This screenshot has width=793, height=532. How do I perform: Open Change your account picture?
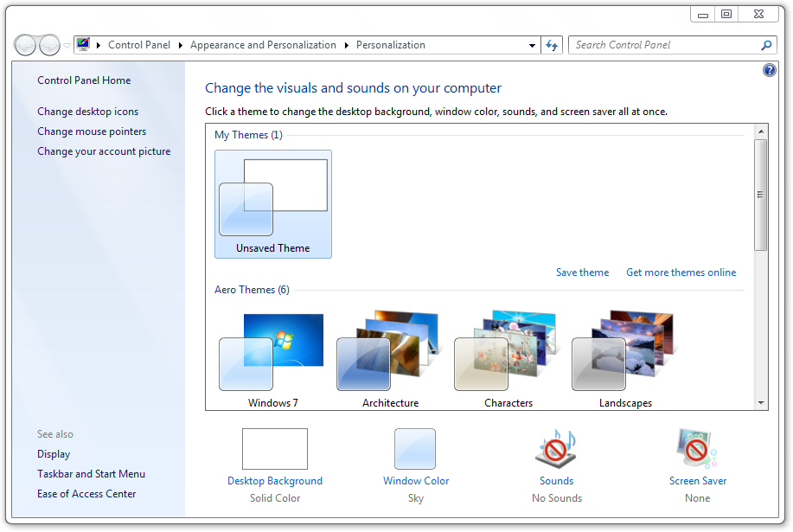tap(104, 151)
